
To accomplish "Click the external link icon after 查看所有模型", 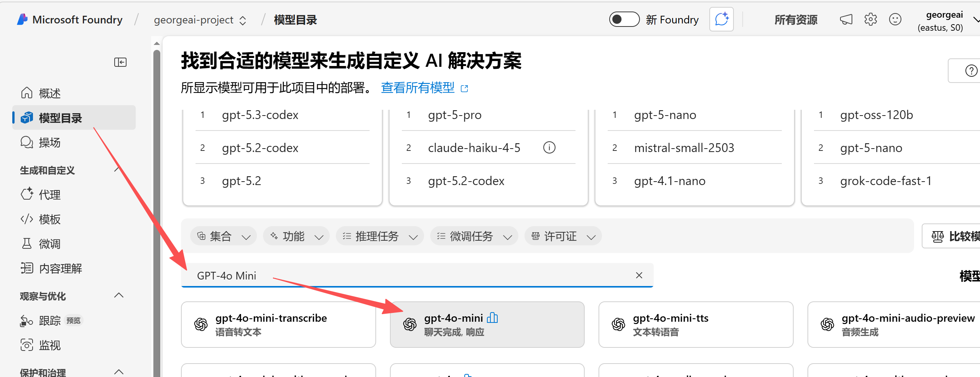I will (x=464, y=88).
